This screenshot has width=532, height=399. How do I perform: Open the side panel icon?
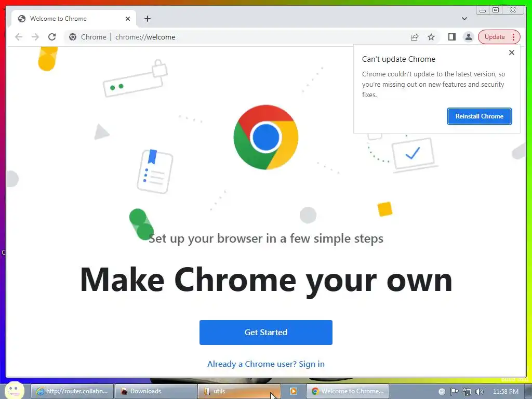[x=452, y=37]
